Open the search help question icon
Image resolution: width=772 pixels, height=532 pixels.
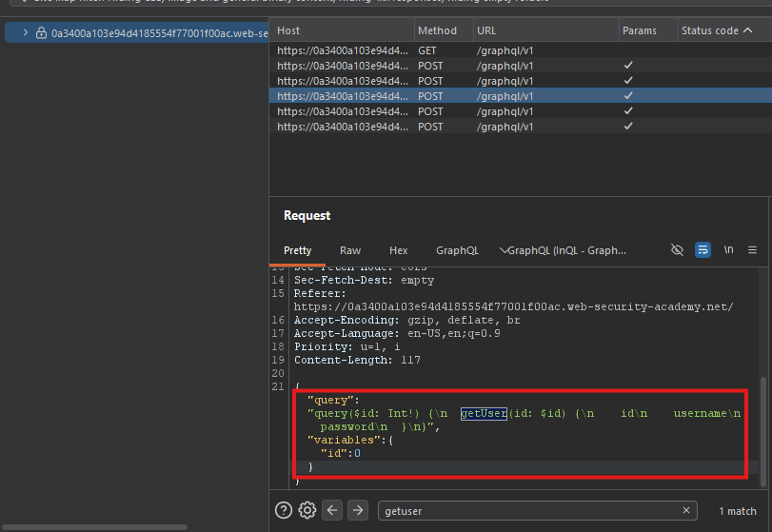(x=283, y=510)
